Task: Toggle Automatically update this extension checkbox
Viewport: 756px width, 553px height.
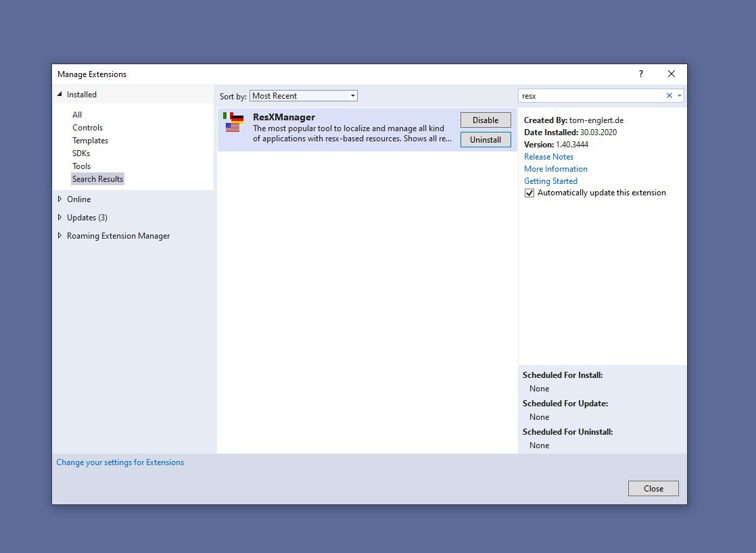Action: tap(529, 193)
